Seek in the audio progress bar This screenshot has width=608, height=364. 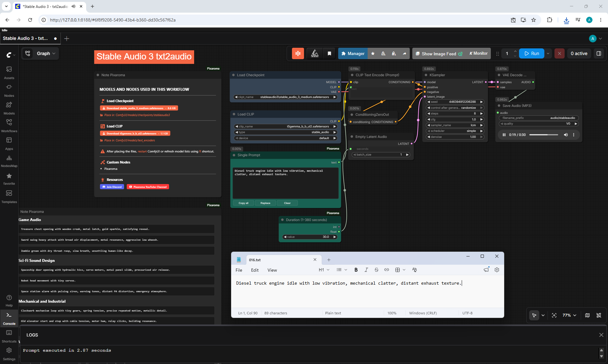tap(544, 135)
